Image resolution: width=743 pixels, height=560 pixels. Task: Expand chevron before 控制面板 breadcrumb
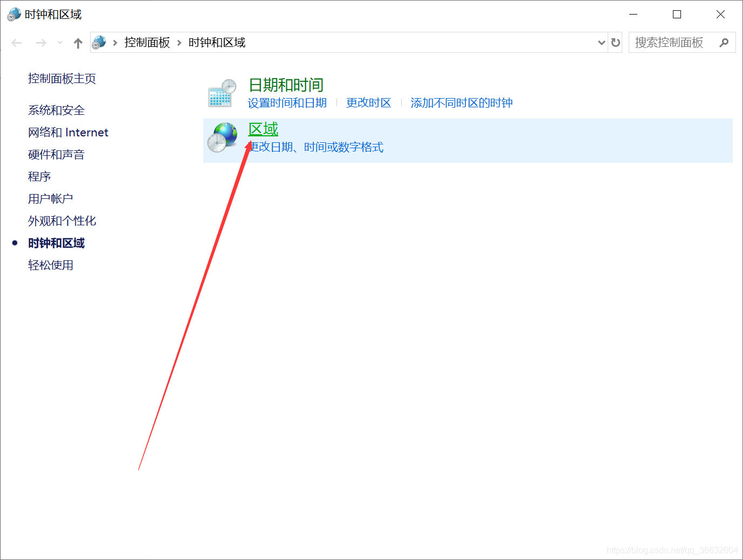[115, 43]
